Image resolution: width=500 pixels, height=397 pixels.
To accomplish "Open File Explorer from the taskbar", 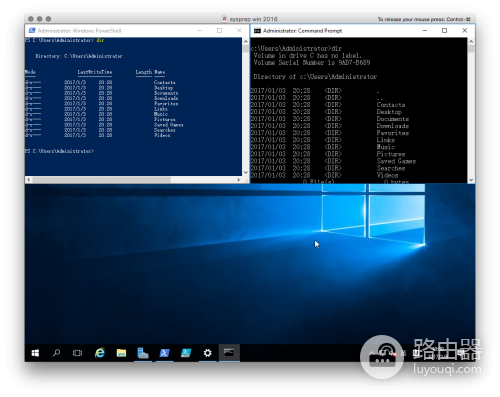I will tap(121, 353).
